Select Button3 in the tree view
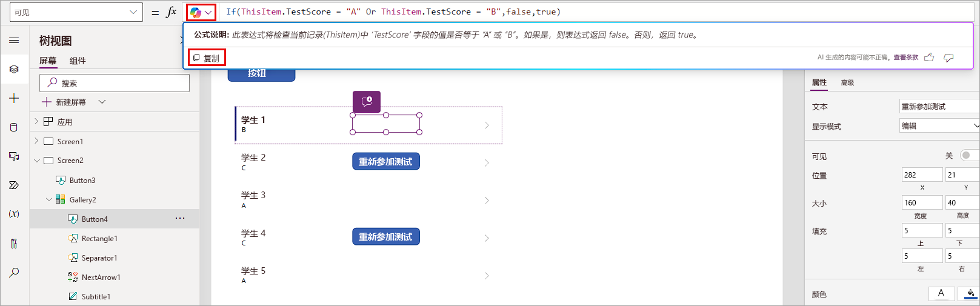 coord(82,180)
